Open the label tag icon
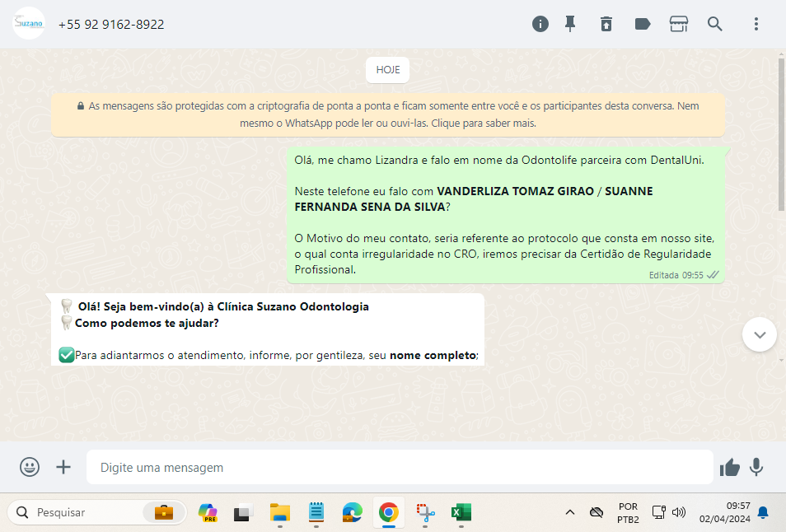Image resolution: width=786 pixels, height=532 pixels. 642,24
